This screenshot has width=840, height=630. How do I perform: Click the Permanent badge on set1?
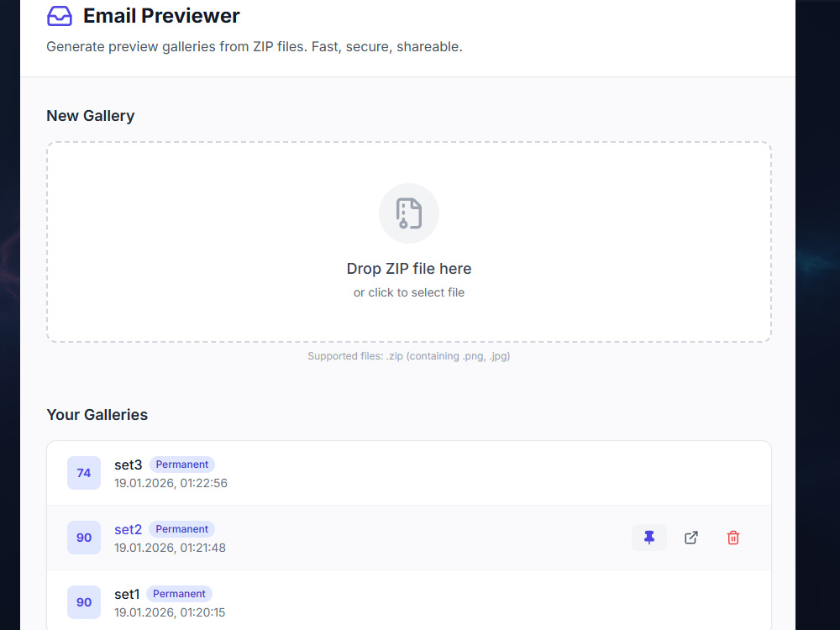click(179, 594)
